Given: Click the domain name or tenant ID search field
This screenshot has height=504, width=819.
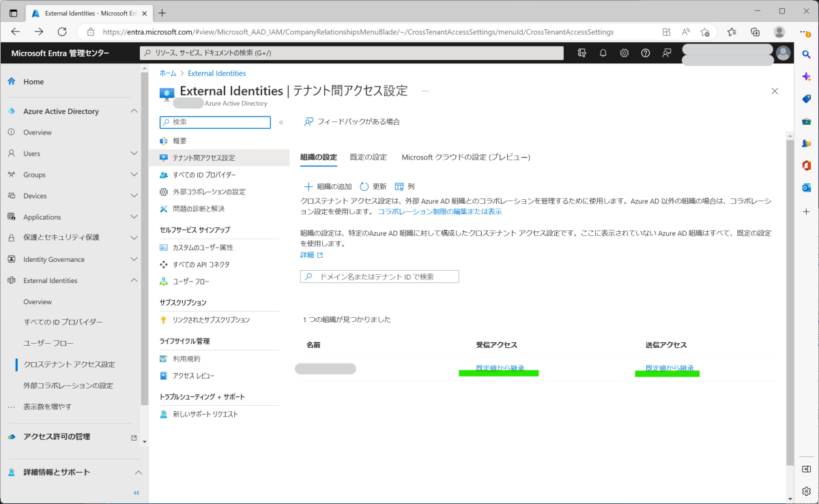Looking at the screenshot, I should tap(379, 277).
